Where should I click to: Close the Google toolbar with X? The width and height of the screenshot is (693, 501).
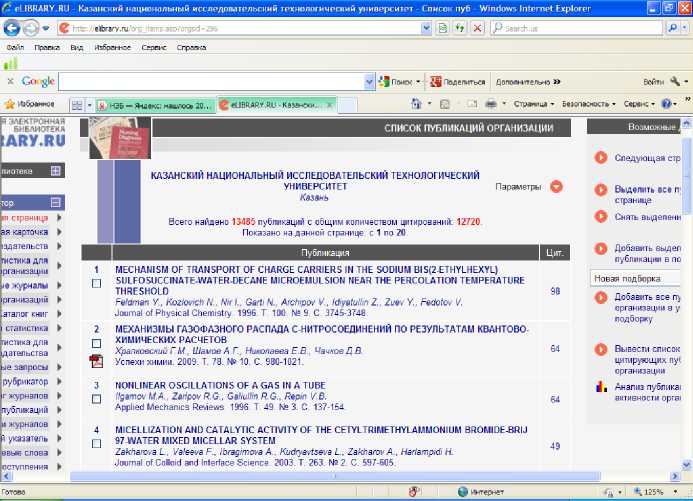(x=11, y=81)
